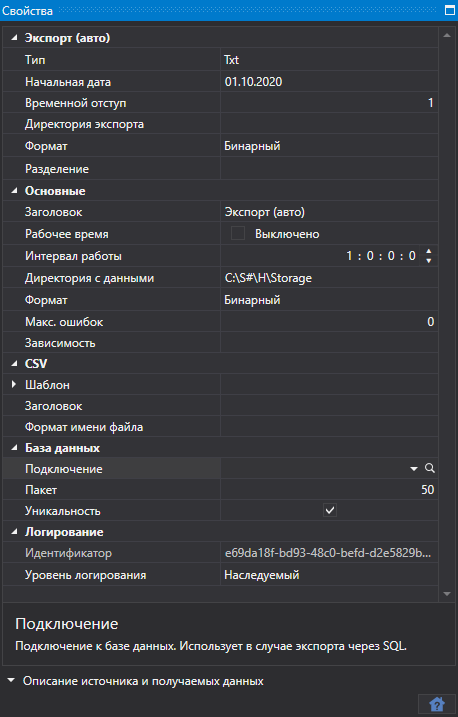Select the Зависимость label

(x=60, y=342)
